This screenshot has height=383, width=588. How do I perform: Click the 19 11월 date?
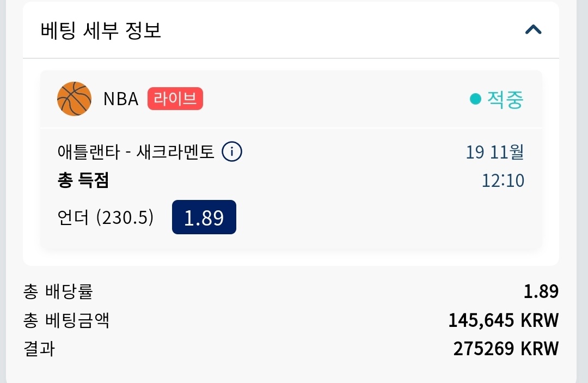tap(494, 152)
